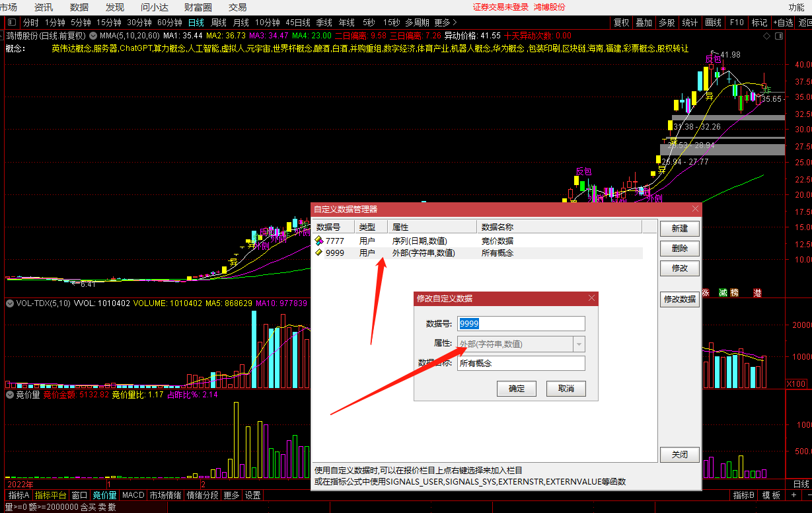Open the 功能 menu
The width and height of the screenshot is (812, 513).
[x=797, y=7]
